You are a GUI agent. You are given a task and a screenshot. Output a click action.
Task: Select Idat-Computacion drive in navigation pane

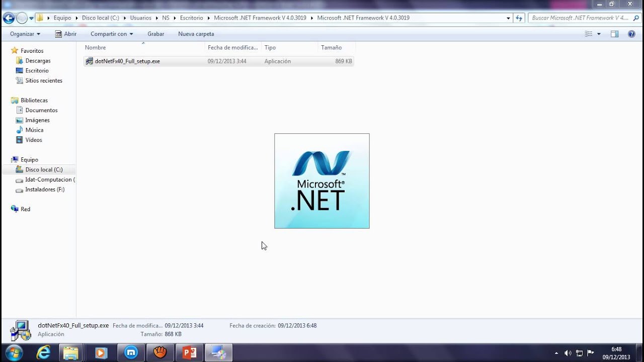click(x=50, y=179)
